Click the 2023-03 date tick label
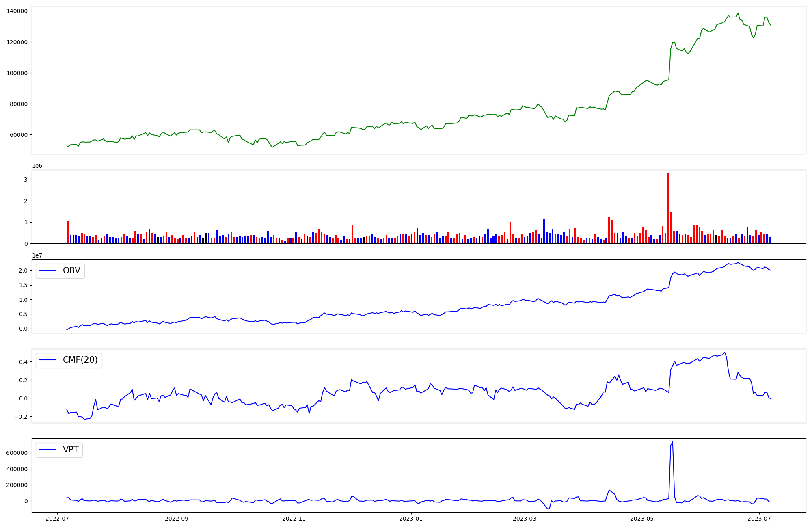The width and height of the screenshot is (812, 528). (525, 519)
